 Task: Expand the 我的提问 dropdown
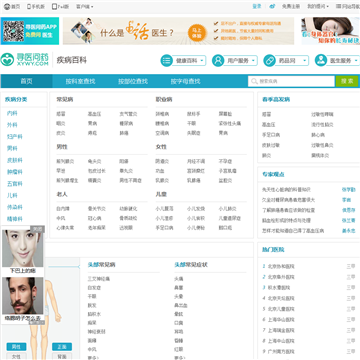pos(318,6)
